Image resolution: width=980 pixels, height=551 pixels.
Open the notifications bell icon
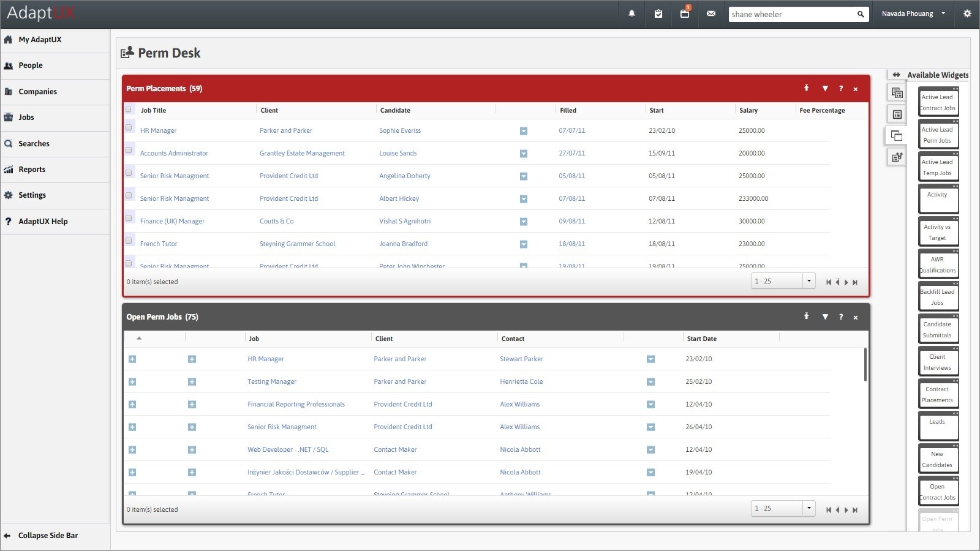click(631, 13)
